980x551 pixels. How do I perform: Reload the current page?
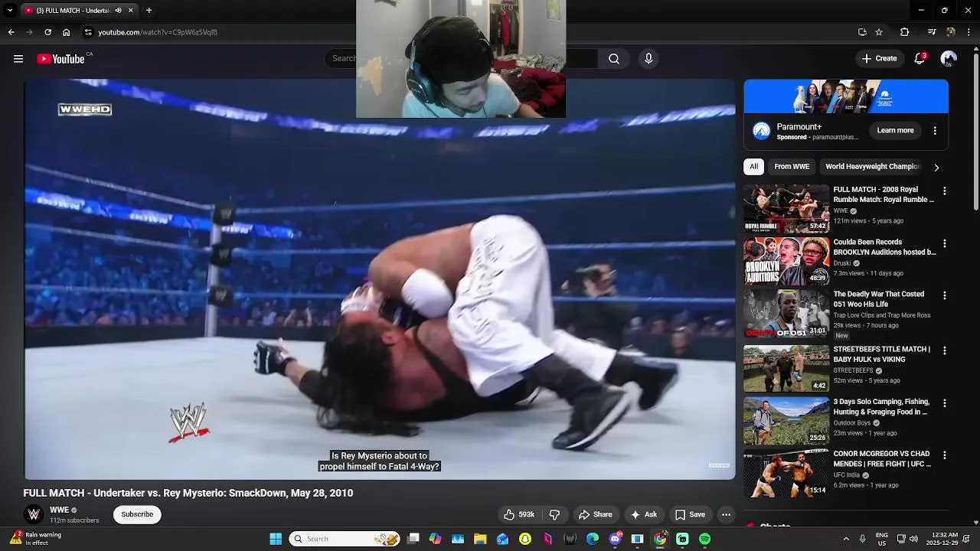point(47,32)
